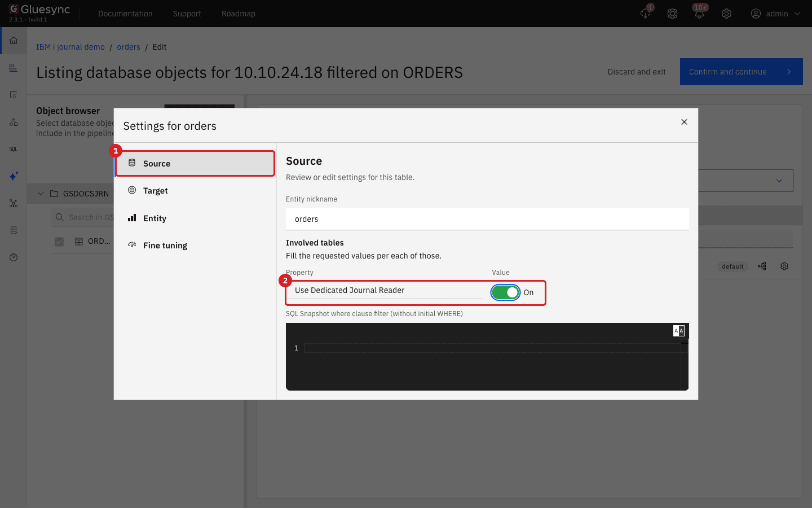Screen dimensions: 812x508
Task: Open the shapes objects sidebar icon
Action: [x=14, y=122]
